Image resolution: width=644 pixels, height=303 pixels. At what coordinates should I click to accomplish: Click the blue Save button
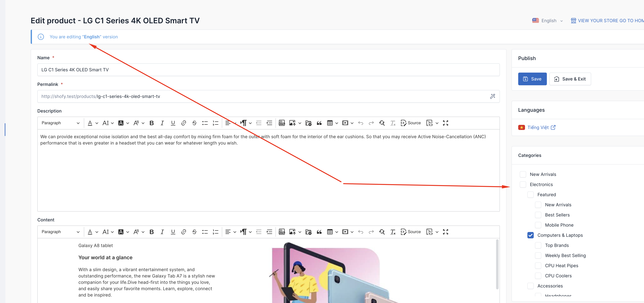click(532, 79)
